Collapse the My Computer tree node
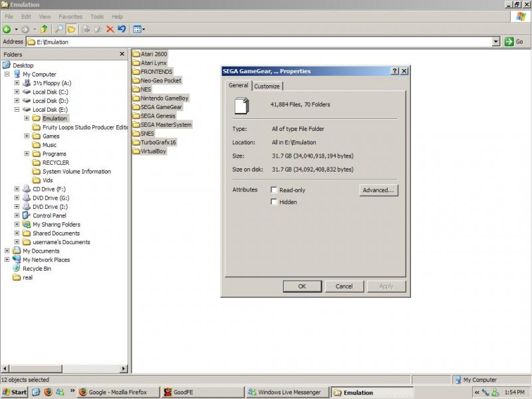532x399 pixels. point(7,74)
